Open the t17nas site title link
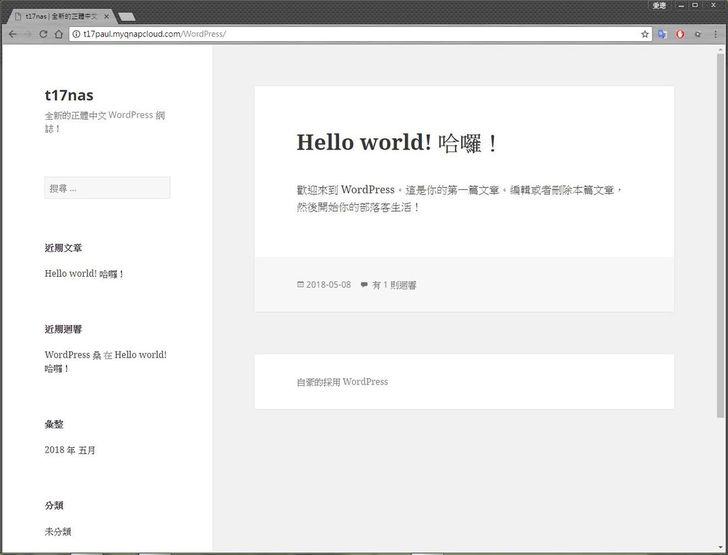The image size is (728, 555). [69, 95]
